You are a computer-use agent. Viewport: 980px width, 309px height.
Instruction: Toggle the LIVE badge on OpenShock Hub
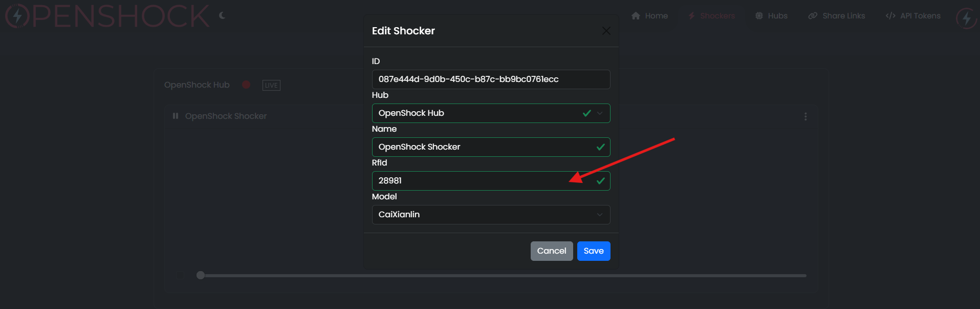[x=271, y=85]
